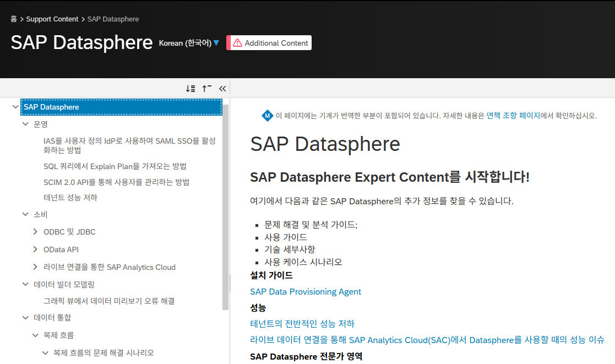The width and height of the screenshot is (615, 364).
Task: Collapse the 소비 section
Action: tap(25, 214)
